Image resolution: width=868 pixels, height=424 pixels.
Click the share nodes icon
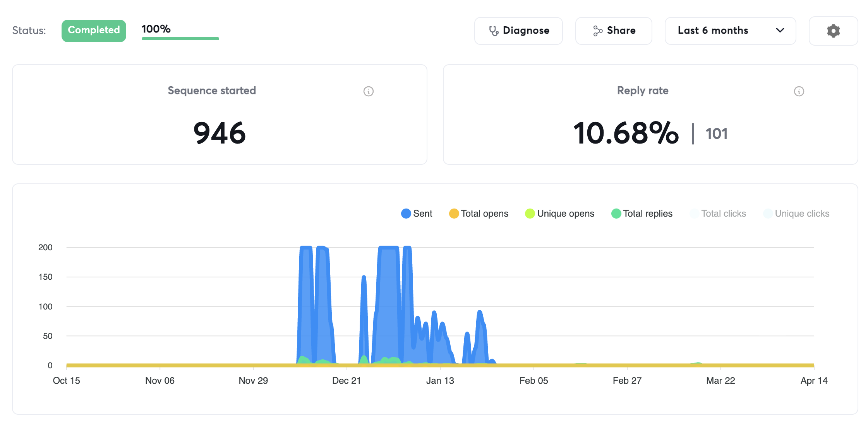[x=598, y=31]
